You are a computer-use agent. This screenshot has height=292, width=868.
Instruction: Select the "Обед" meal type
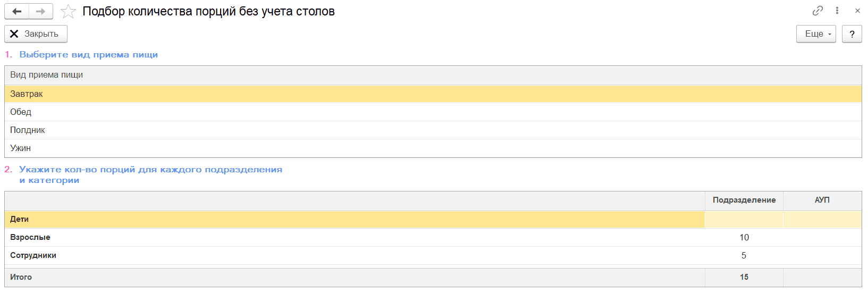[x=21, y=112]
